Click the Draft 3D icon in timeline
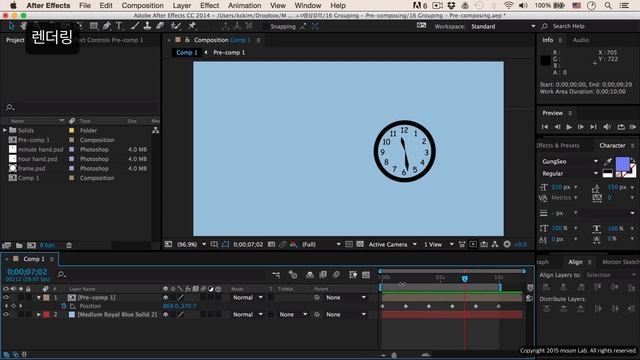 (293, 275)
